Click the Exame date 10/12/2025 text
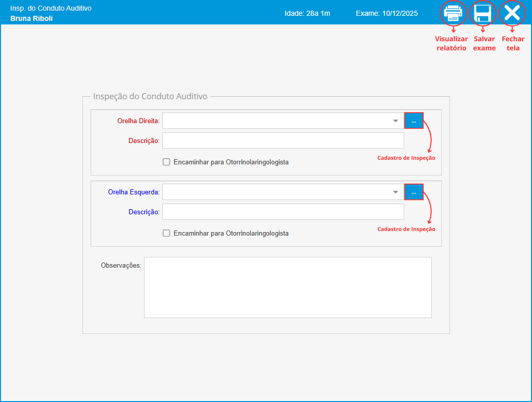Screen dimensions: 532x402 [x=387, y=13]
